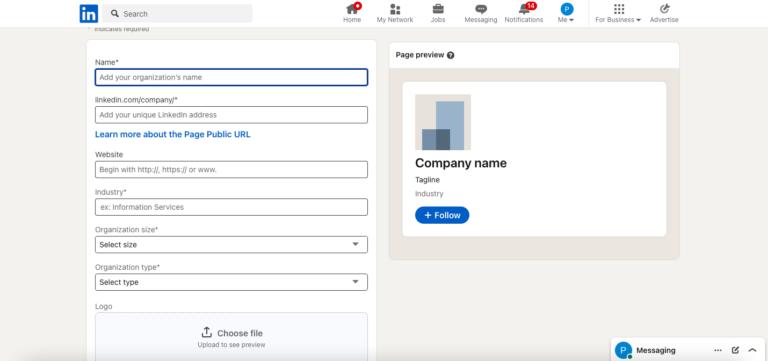This screenshot has width=768, height=361.
Task: Click the Industry input field
Action: click(231, 207)
